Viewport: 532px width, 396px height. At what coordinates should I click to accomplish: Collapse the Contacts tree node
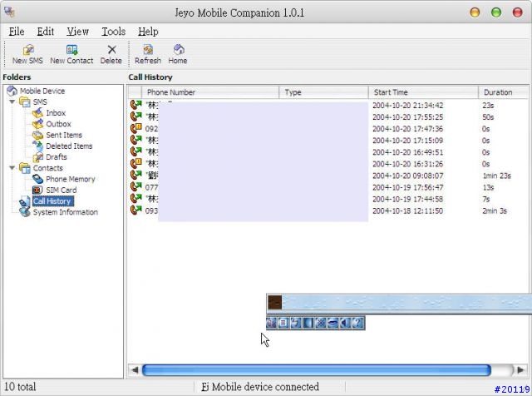tap(12, 168)
